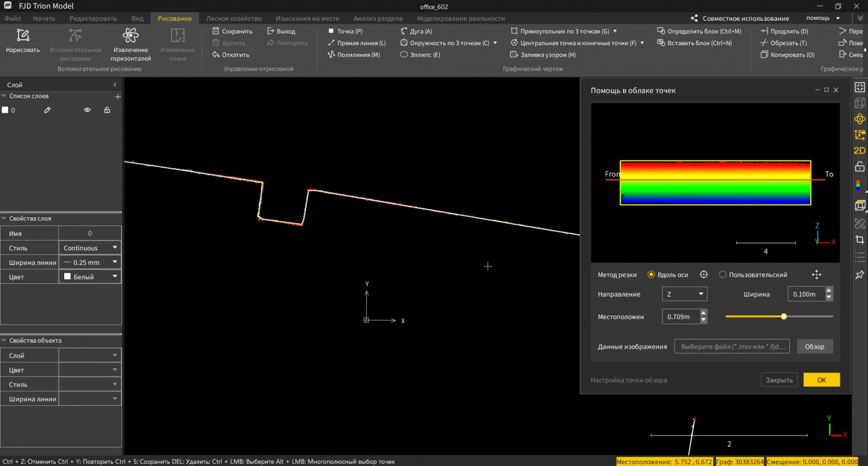868x466 pixels.
Task: Open Совместное использование sharing
Action: (x=740, y=19)
